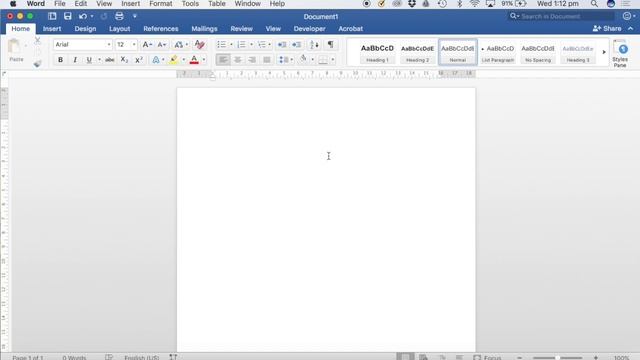Apply the yellow text highlight color
The image size is (640, 360).
[173, 60]
